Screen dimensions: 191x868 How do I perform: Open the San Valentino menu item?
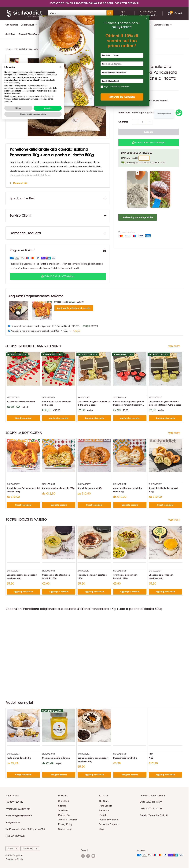[11, 25]
